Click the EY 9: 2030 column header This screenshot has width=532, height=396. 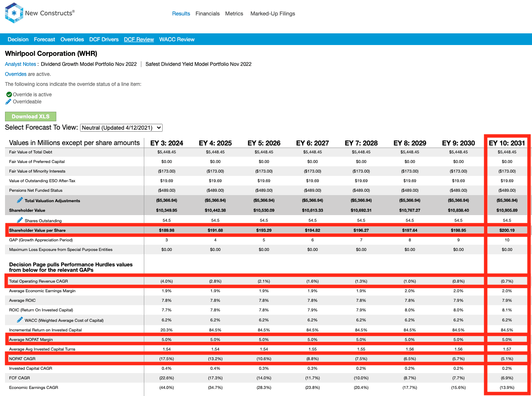pos(459,143)
